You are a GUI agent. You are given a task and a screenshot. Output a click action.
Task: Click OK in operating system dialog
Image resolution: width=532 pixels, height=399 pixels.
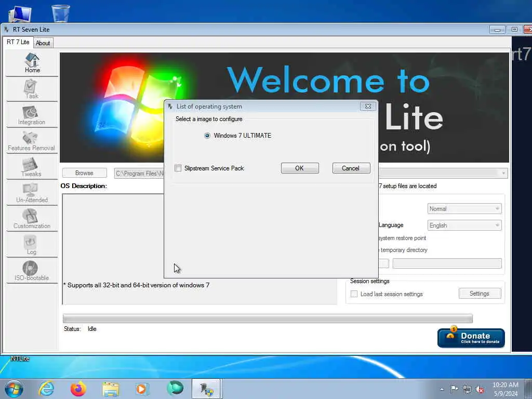pyautogui.click(x=300, y=168)
